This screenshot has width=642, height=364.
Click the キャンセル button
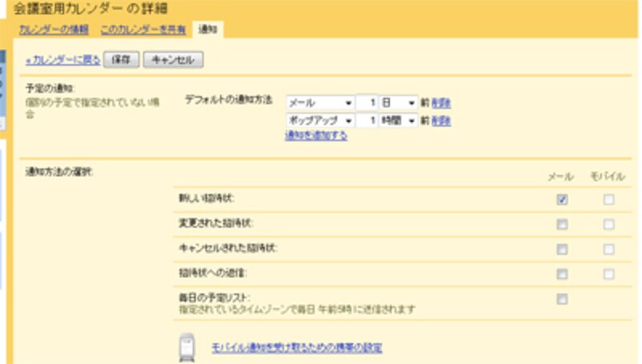pyautogui.click(x=173, y=59)
